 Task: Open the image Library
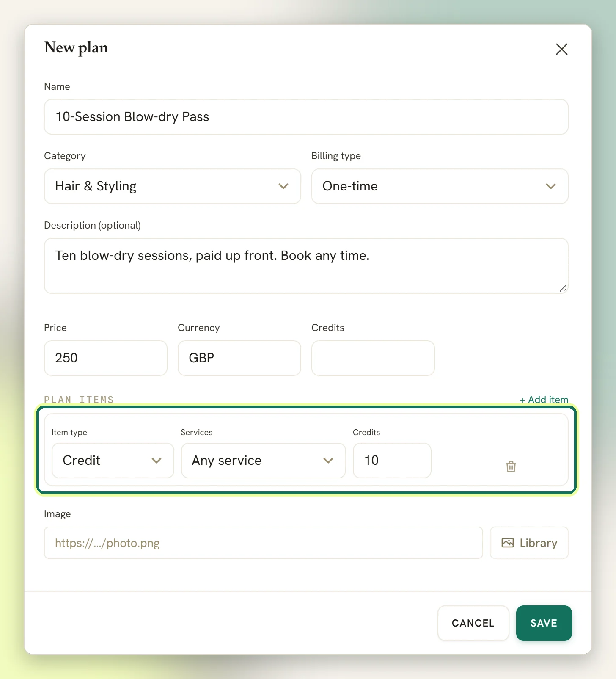click(x=529, y=543)
